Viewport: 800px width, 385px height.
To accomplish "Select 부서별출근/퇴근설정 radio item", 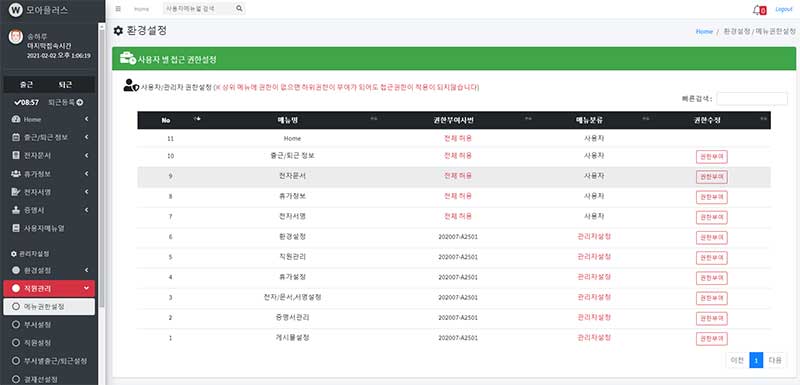I will [49, 361].
